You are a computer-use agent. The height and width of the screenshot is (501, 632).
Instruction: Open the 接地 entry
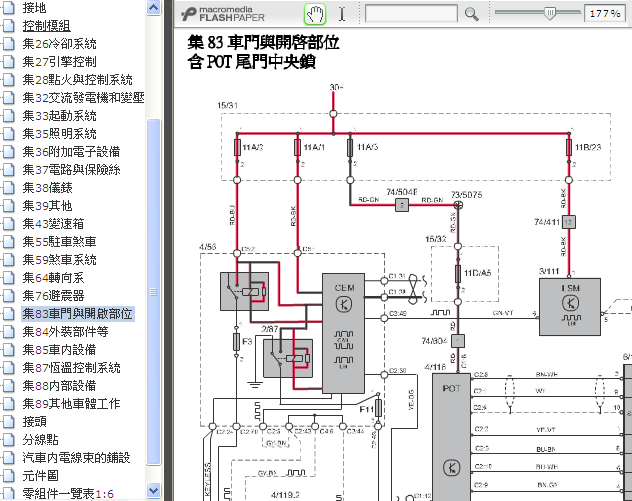[34, 8]
